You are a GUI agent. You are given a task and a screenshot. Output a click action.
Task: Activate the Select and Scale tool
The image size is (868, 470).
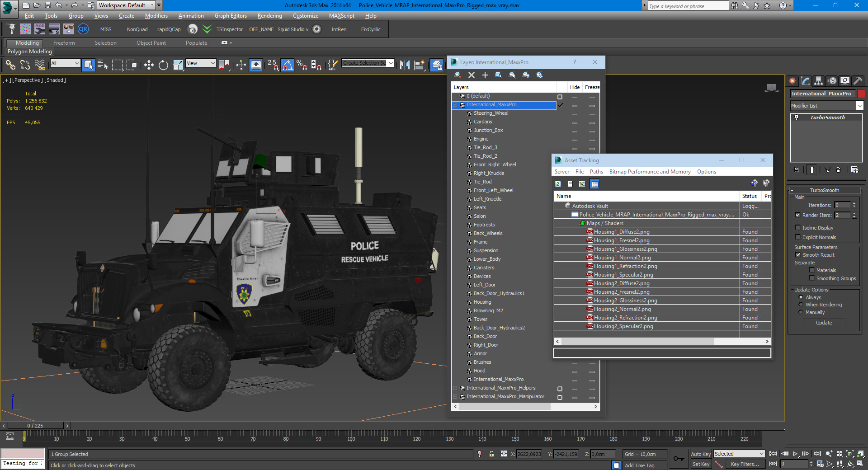coord(178,65)
